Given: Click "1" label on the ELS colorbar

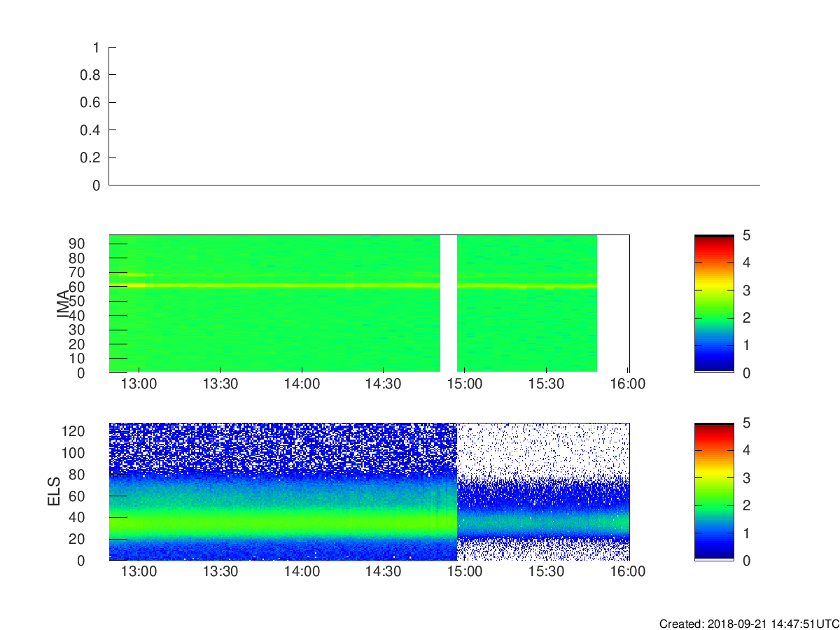Looking at the screenshot, I should click(x=745, y=533).
